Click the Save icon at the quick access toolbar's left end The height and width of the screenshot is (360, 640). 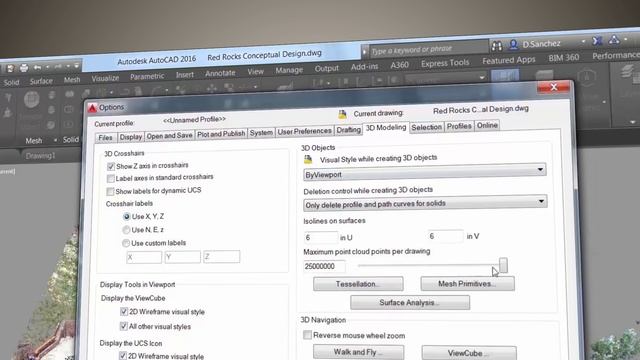pyautogui.click(x=10, y=69)
